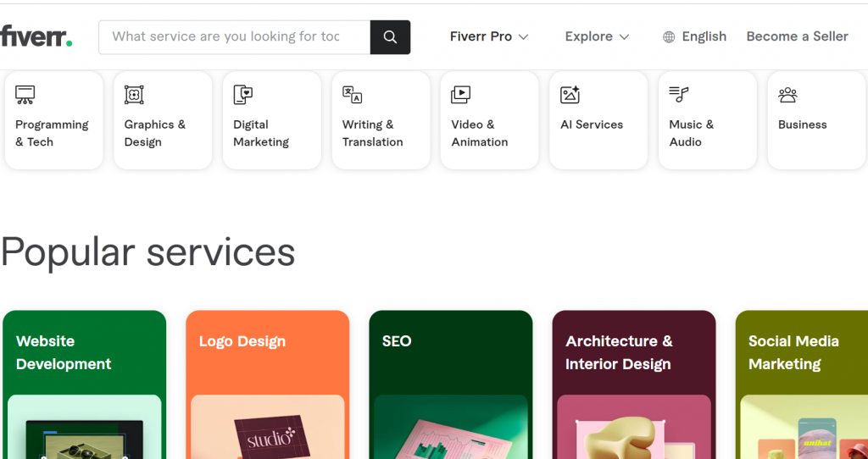The image size is (868, 459).
Task: Open Architecture & Interior Design card
Action: click(x=634, y=384)
